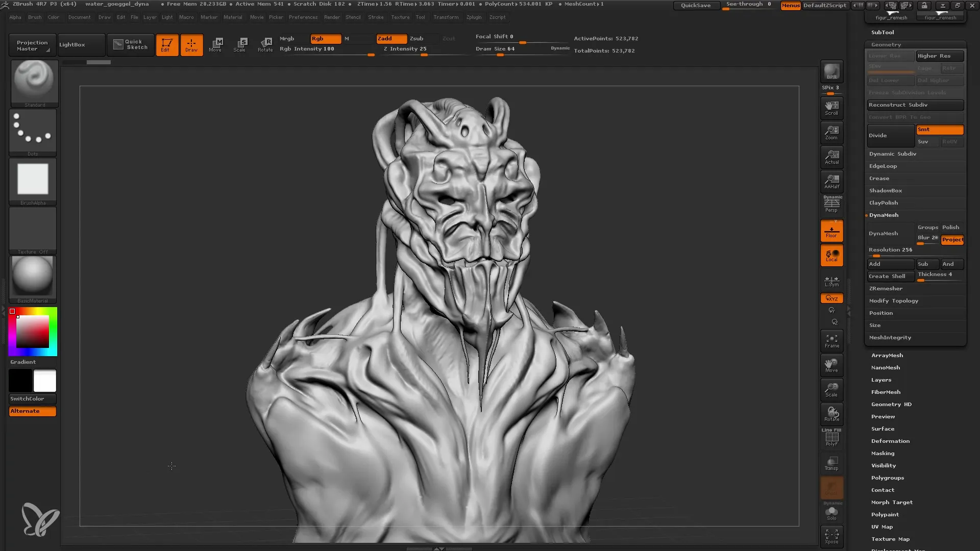
Task: Open the Stroke menu
Action: click(376, 17)
